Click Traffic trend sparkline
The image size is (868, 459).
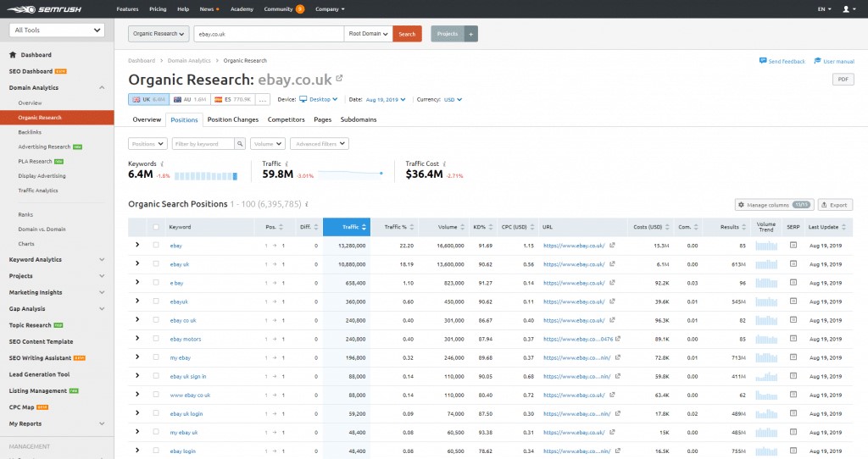351,174
